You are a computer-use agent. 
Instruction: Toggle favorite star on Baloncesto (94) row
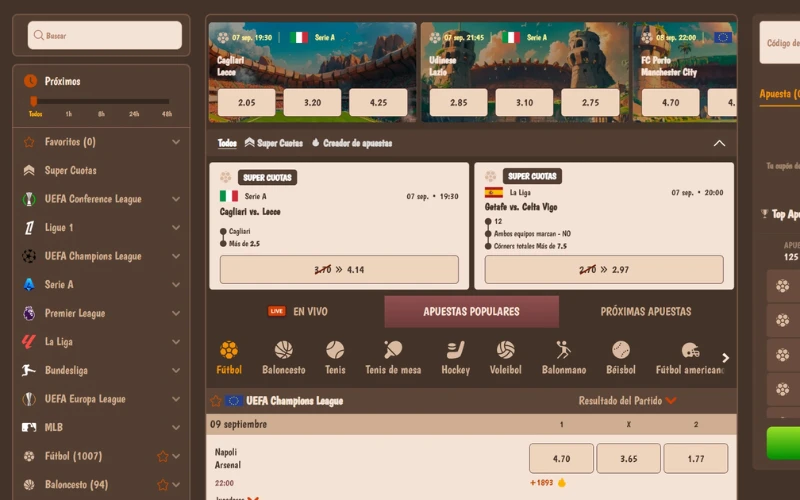click(x=163, y=485)
